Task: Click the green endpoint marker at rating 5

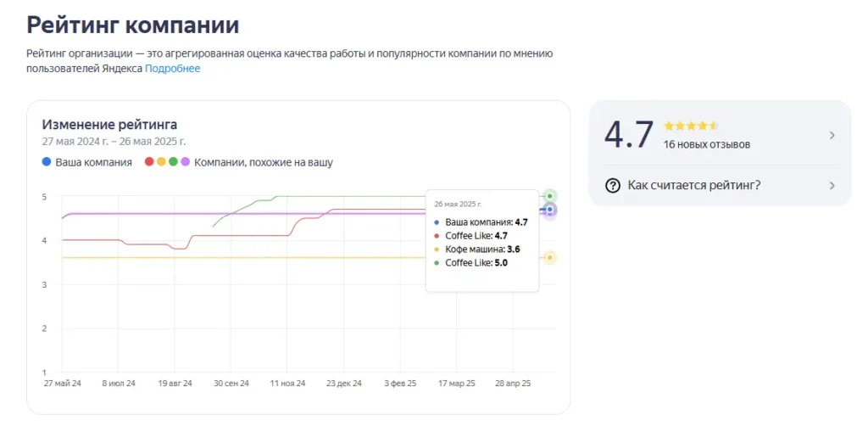Action: [549, 196]
